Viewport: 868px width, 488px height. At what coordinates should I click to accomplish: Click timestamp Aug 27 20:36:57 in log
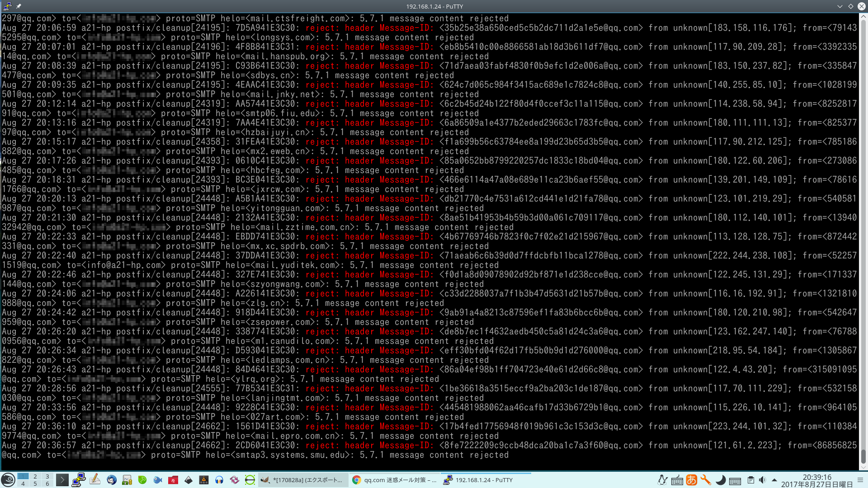point(39,446)
